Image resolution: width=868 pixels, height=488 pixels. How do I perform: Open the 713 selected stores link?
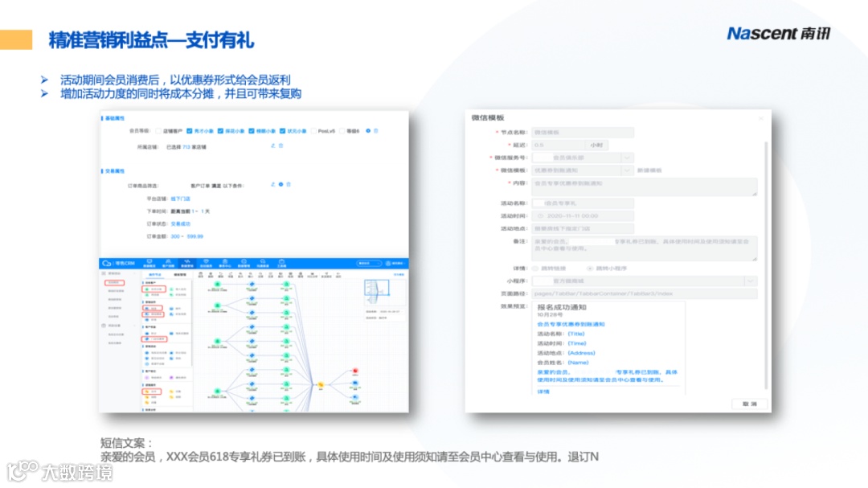click(186, 147)
